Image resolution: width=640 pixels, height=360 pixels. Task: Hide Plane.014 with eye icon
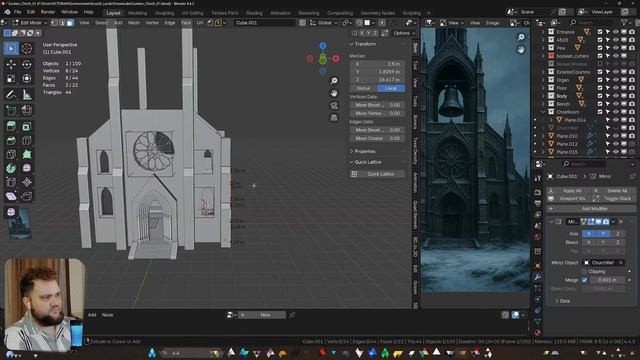coord(616,120)
